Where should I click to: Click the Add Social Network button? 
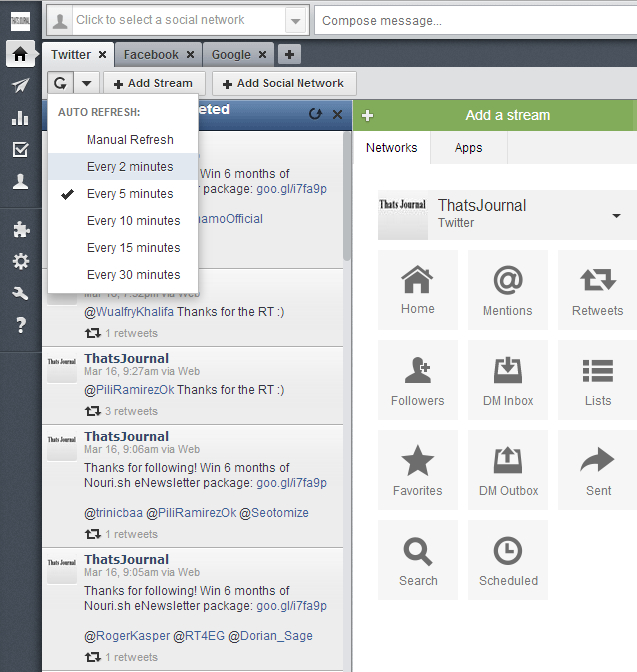[284, 83]
